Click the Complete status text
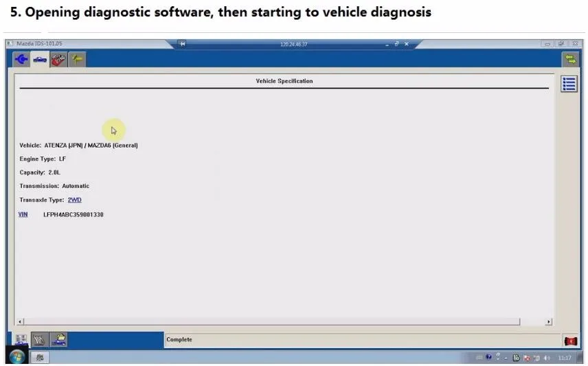Viewport: 588px width, 366px height. [179, 339]
